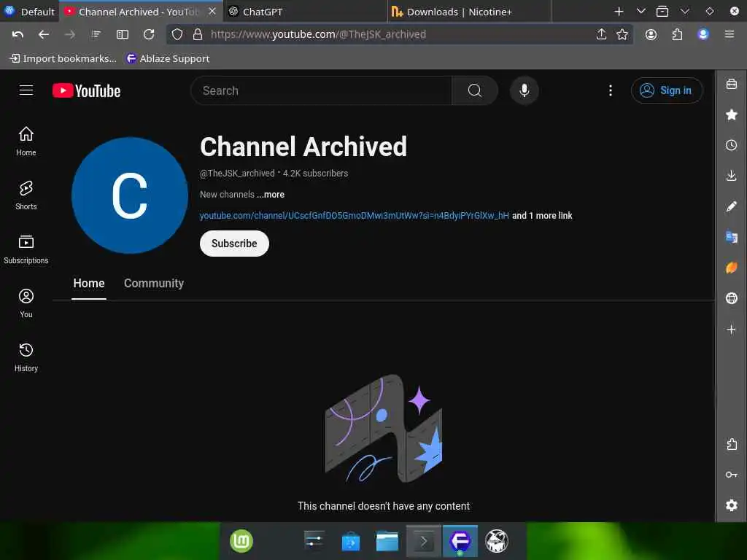The width and height of the screenshot is (747, 560).
Task: Expand the tab list dropdown arrow
Action: point(640,12)
